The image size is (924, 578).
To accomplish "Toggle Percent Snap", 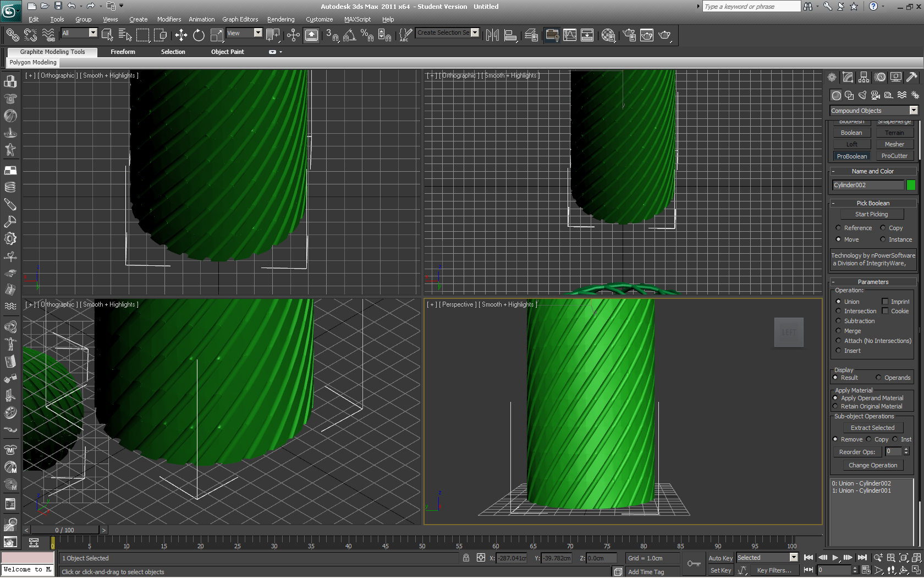I will [x=367, y=35].
